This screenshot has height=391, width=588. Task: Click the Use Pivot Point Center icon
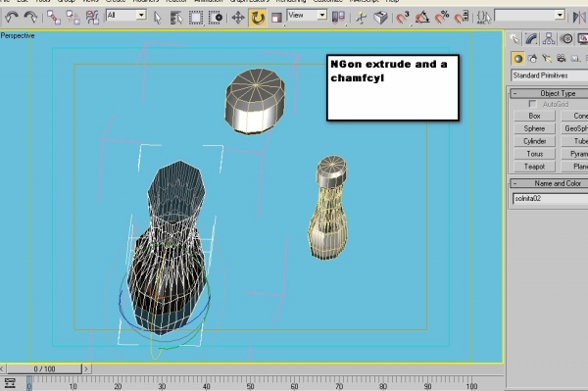click(x=338, y=18)
